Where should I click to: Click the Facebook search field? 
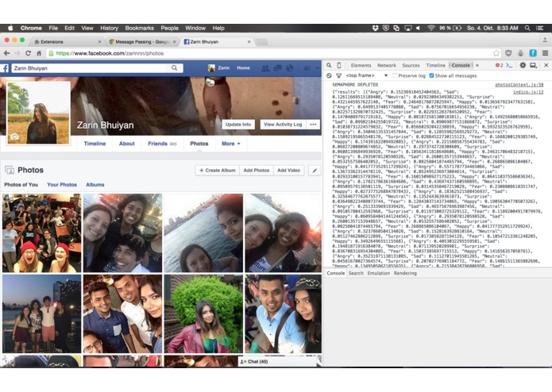pyautogui.click(x=90, y=68)
